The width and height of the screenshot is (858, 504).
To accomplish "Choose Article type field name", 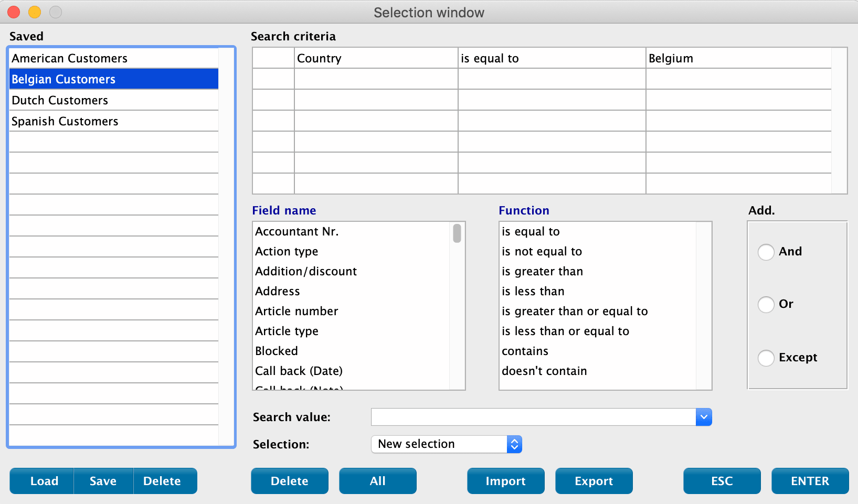I will point(352,331).
